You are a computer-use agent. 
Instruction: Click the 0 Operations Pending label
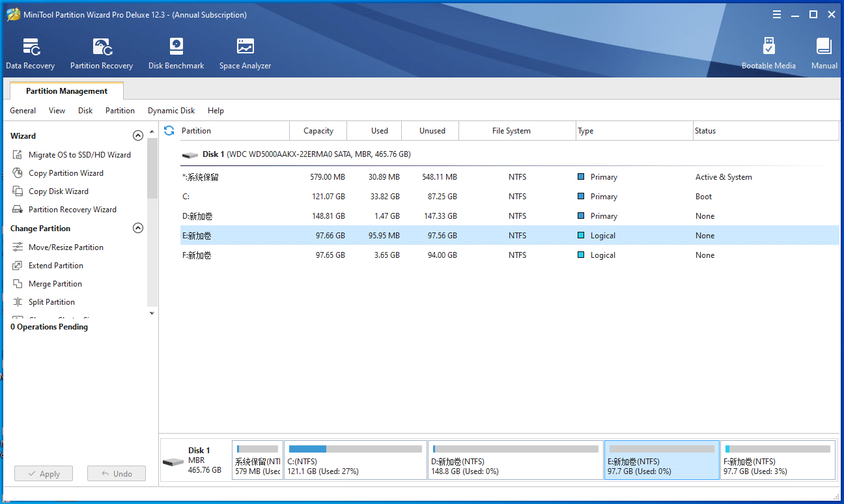coord(49,327)
